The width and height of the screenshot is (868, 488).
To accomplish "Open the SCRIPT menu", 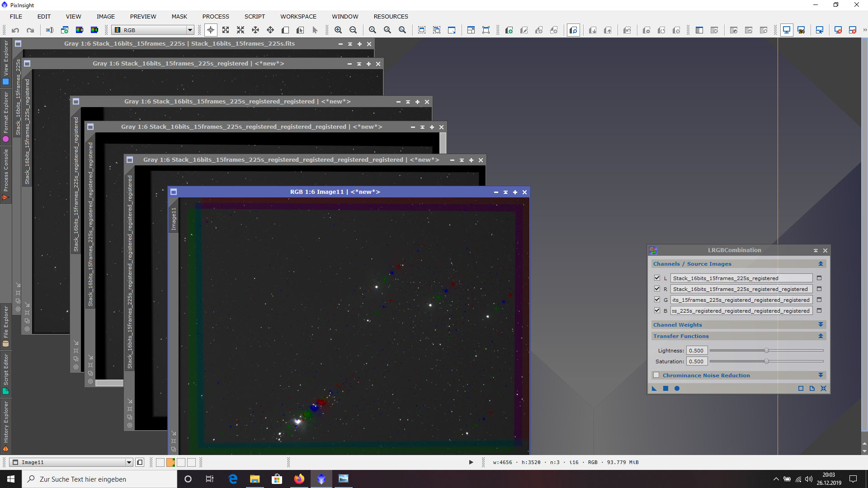I will pos(255,16).
